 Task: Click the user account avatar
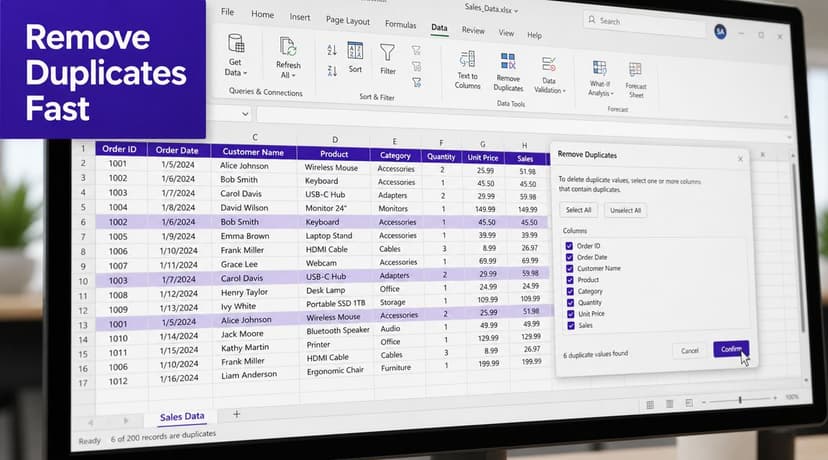tap(720, 32)
